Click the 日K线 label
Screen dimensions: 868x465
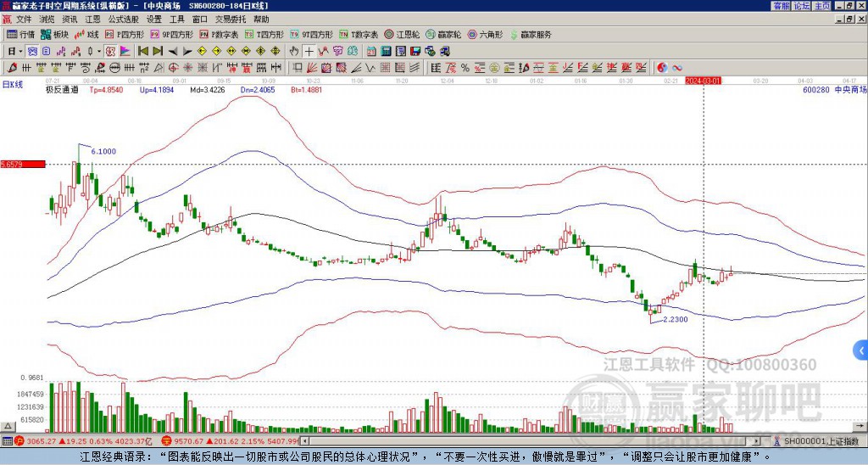tap(12, 85)
